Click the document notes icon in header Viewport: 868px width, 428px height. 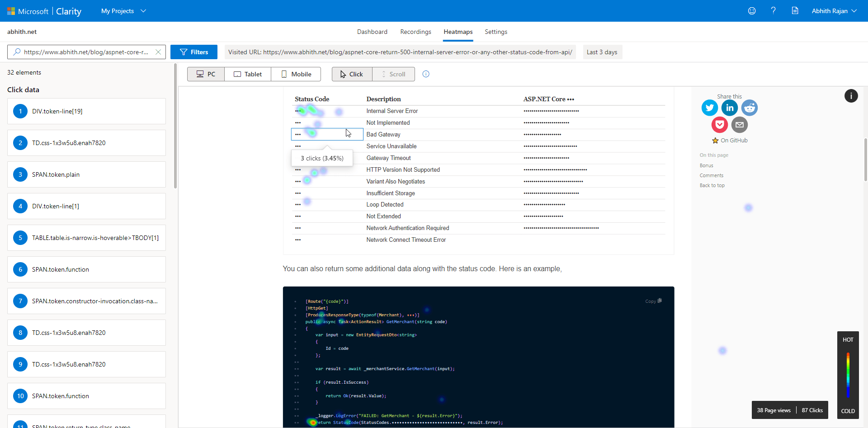[x=795, y=11]
